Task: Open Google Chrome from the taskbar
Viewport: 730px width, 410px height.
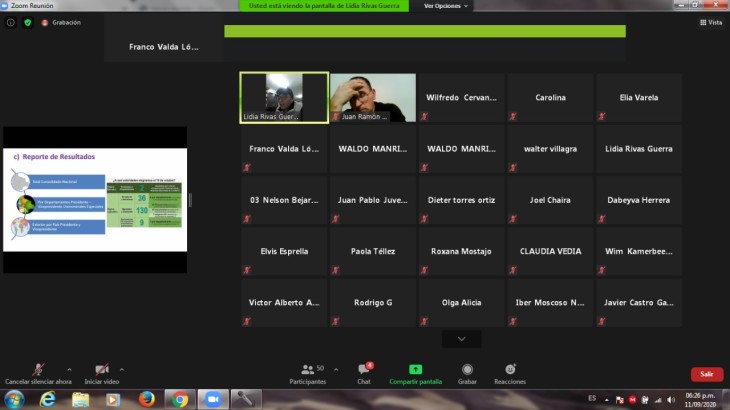Action: click(179, 399)
